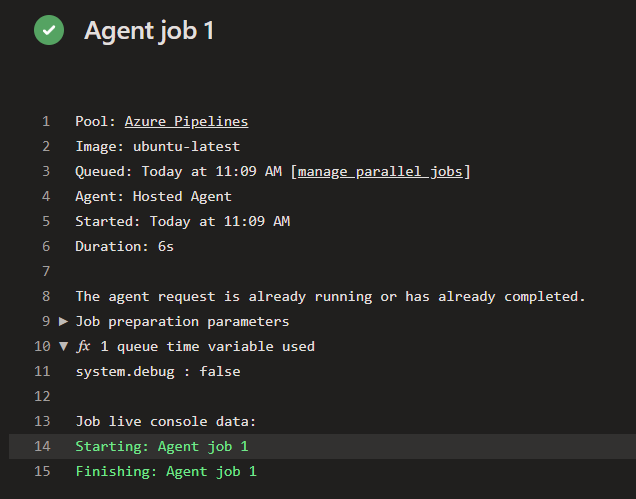Click line number 1 in the log
636x499 pixels.
click(x=46, y=121)
